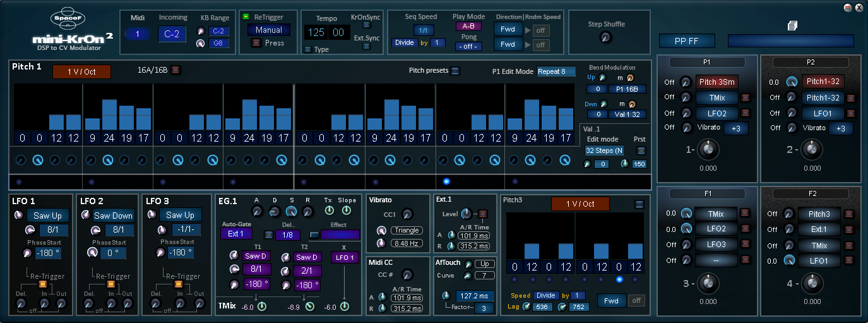Click the F2 panel header tab

(x=811, y=193)
